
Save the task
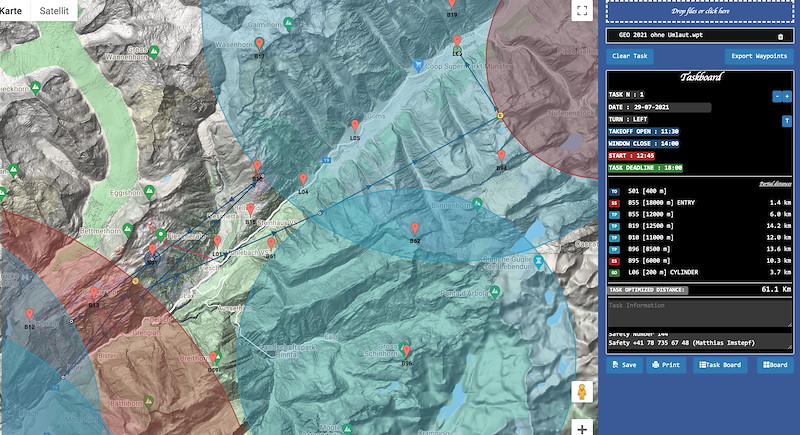(624, 365)
